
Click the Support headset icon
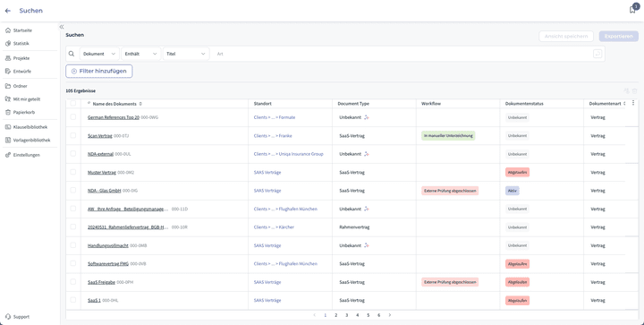pyautogui.click(x=8, y=317)
